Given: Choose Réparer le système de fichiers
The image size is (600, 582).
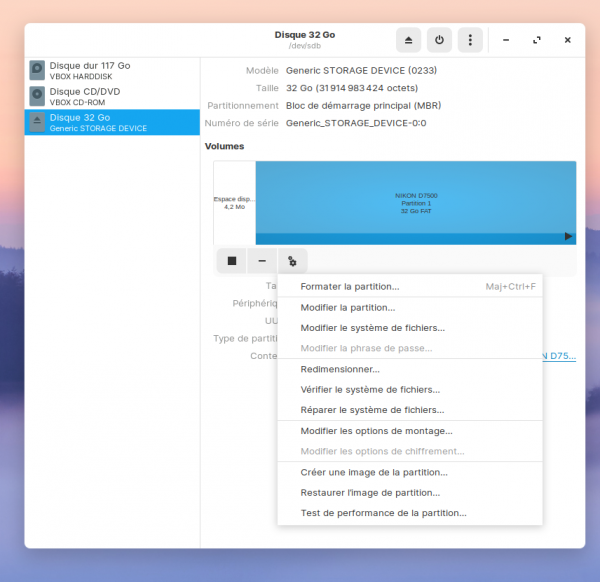Looking at the screenshot, I should [x=372, y=410].
